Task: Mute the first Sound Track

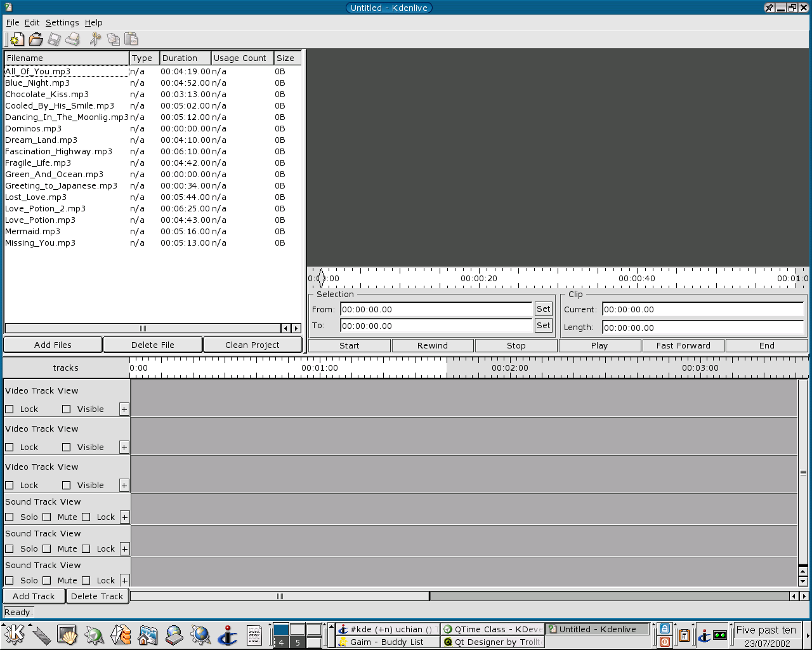Action: (47, 517)
